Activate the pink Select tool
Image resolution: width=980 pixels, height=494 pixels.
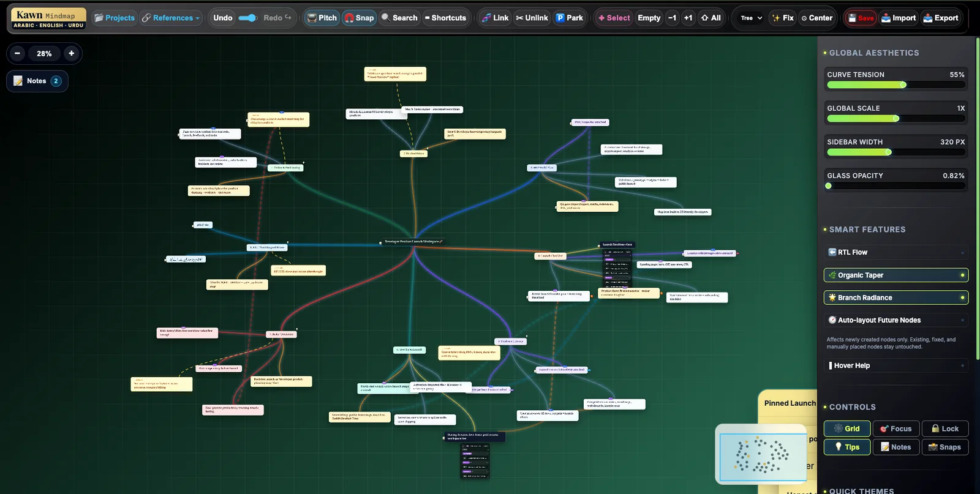[x=614, y=18]
